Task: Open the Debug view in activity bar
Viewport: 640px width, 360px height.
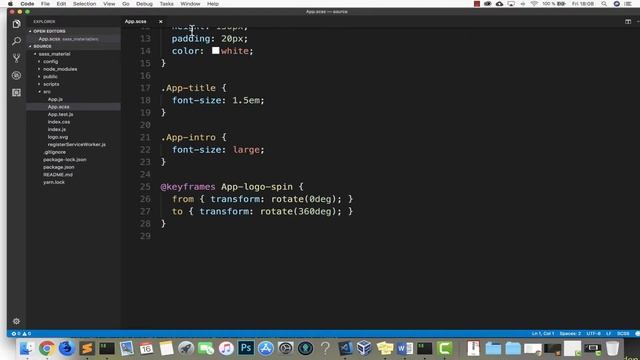Action: click(16, 76)
